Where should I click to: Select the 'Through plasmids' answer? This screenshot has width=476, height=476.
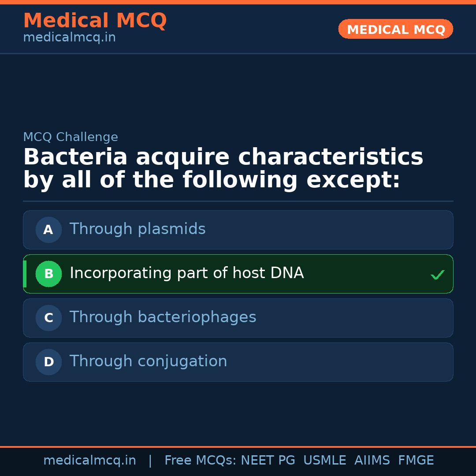coord(138,229)
